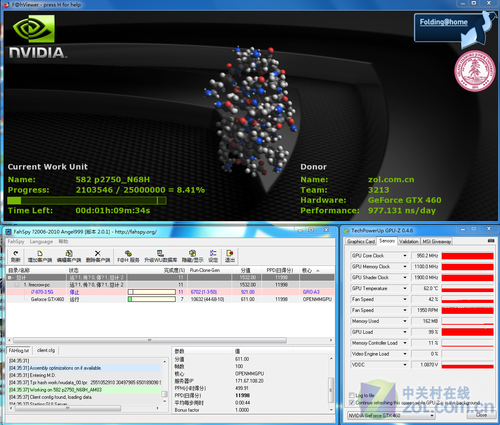Open the Memory Used sensor dropdown

point(405,321)
